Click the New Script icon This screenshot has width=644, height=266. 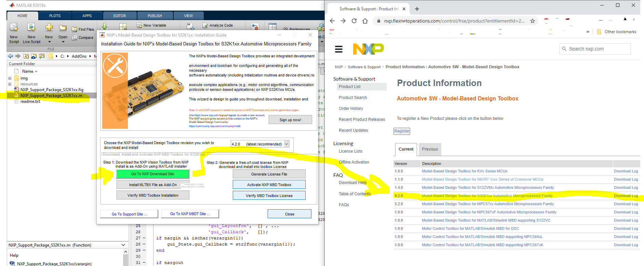tap(14, 27)
